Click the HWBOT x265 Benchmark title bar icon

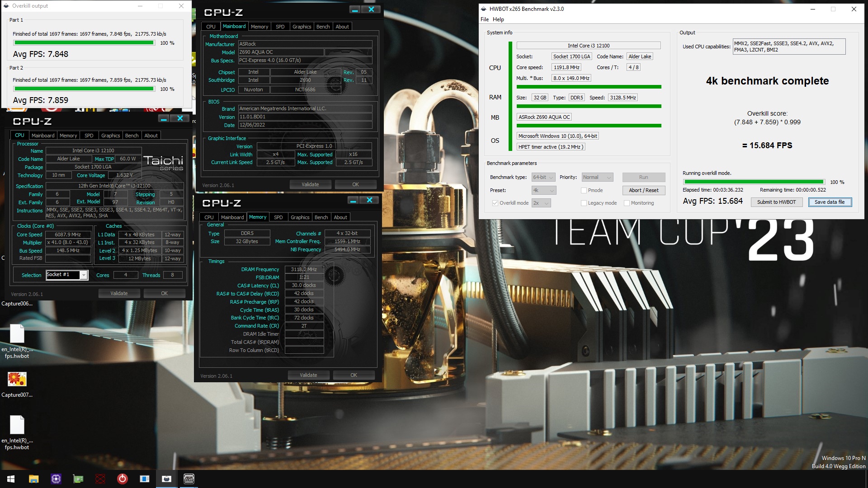(x=484, y=9)
